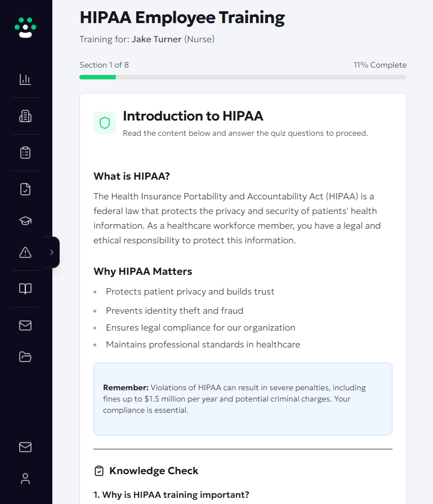
Task: Open the open book sidebar icon
Action: 25,289
